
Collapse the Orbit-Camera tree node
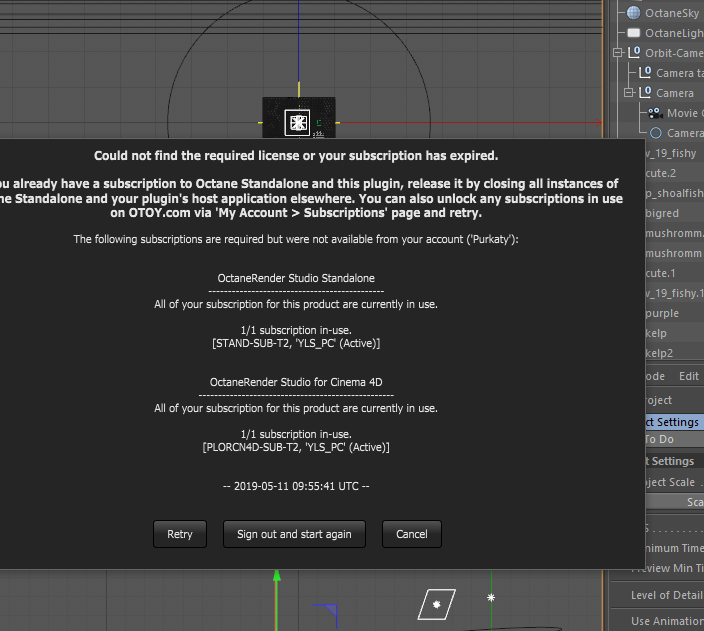click(x=618, y=53)
